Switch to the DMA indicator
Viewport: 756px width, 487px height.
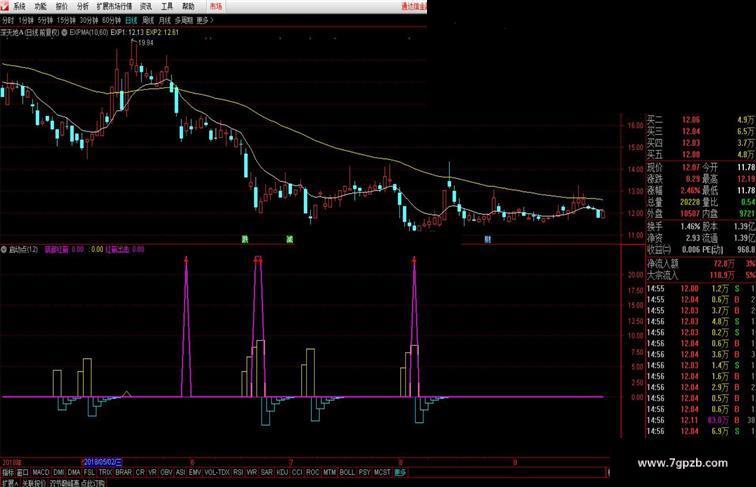tap(74, 473)
